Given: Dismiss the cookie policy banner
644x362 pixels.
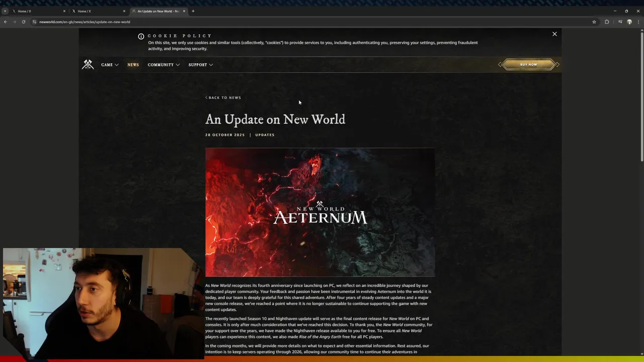Looking at the screenshot, I should coord(554,34).
